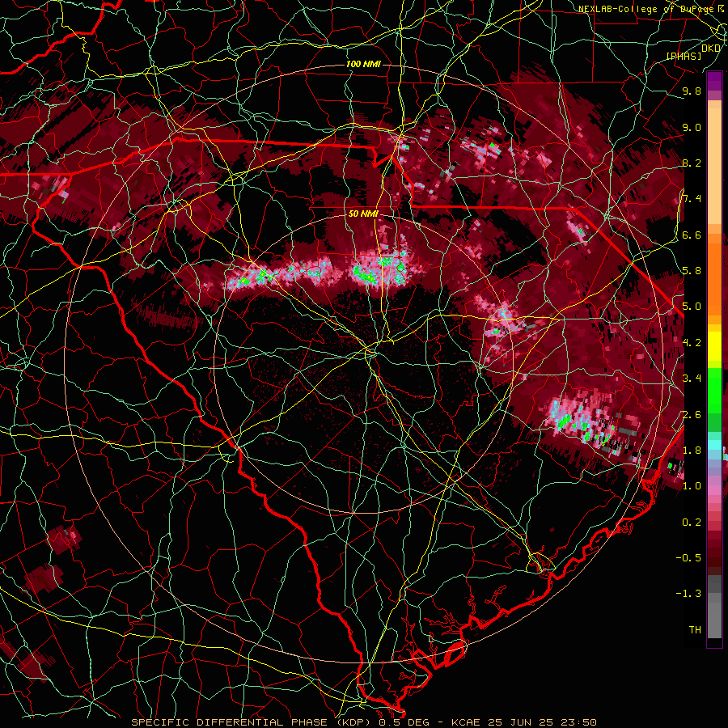Viewport: 728px width, 728px height.
Task: Click the NEXLAB-College of DuPage credit text
Action: click(646, 9)
